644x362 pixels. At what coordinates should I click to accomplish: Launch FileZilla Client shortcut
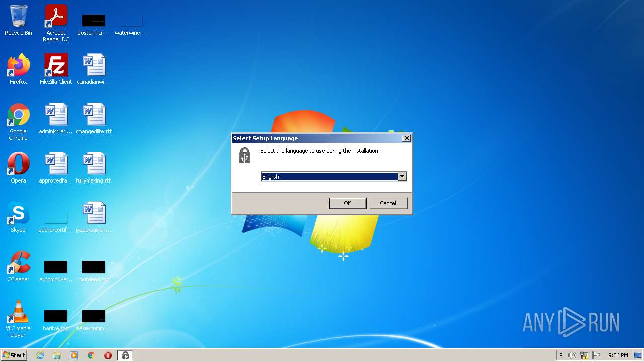point(56,69)
